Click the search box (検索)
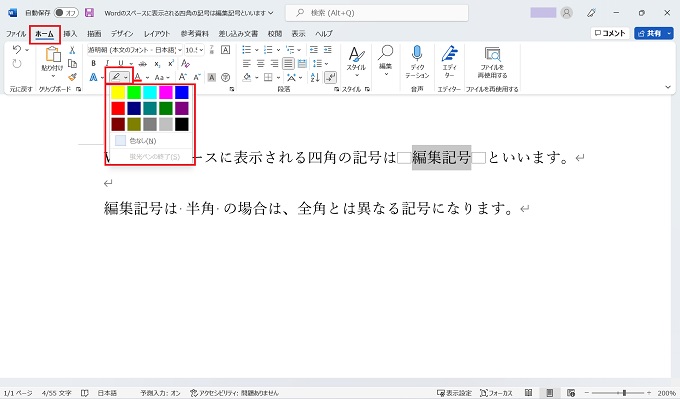 pos(376,13)
